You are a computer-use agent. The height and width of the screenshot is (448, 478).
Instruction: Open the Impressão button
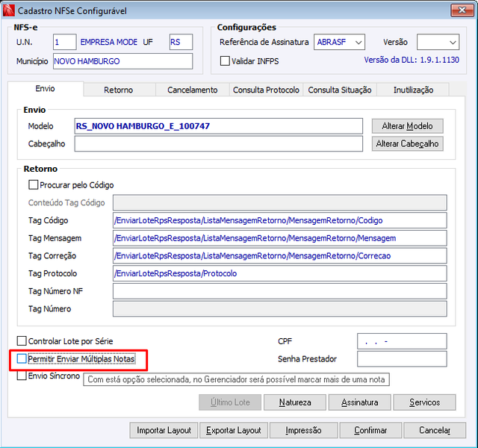point(304,430)
